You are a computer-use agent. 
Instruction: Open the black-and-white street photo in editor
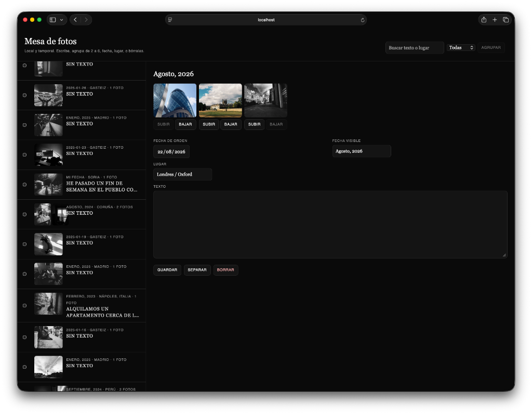265,100
